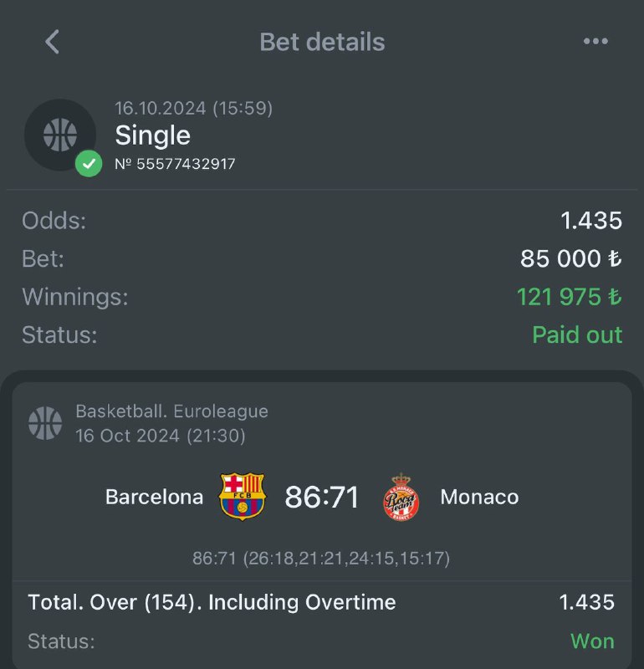Click the Single bet type label
Screen dimensions: 644x669
pyautogui.click(x=152, y=135)
